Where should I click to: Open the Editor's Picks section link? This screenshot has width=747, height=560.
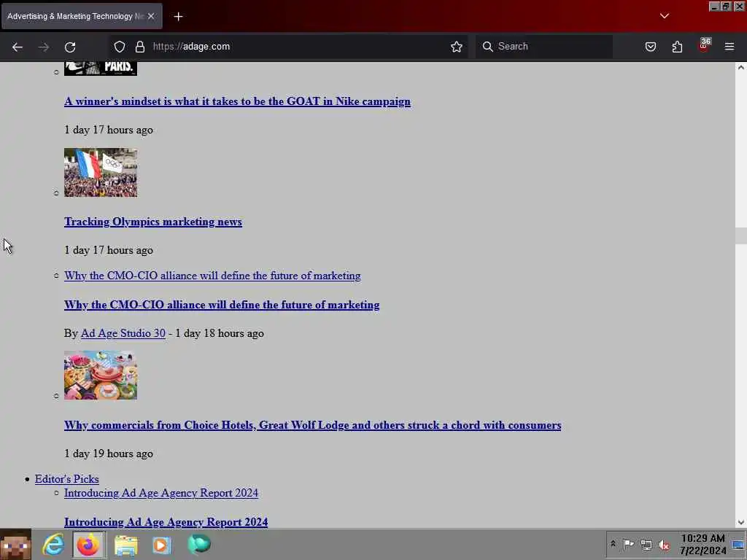pyautogui.click(x=66, y=479)
